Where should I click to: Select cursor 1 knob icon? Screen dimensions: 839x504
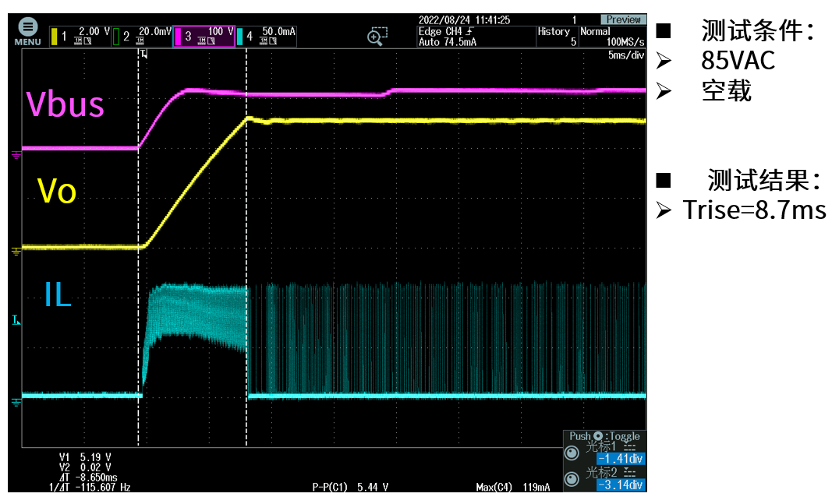[x=572, y=453]
